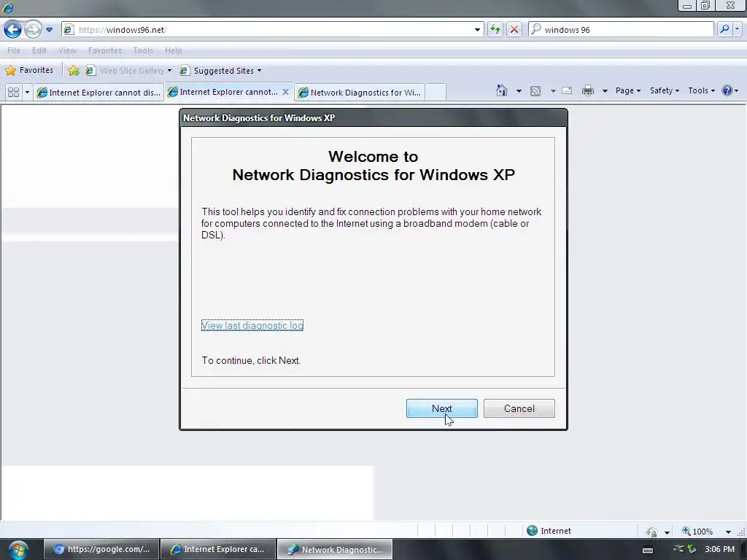Expand the address bar autocomplete dropdown
The height and width of the screenshot is (560, 747).
tap(477, 29)
